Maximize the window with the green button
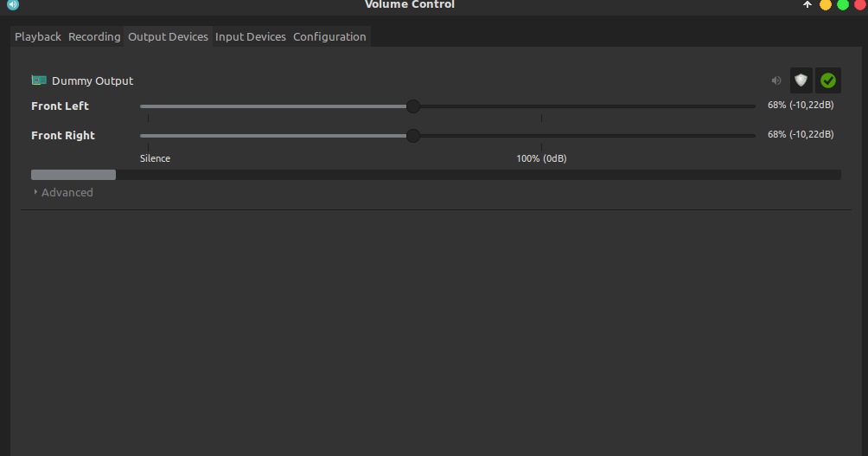Viewport: 868px width, 456px height. pyautogui.click(x=843, y=4)
